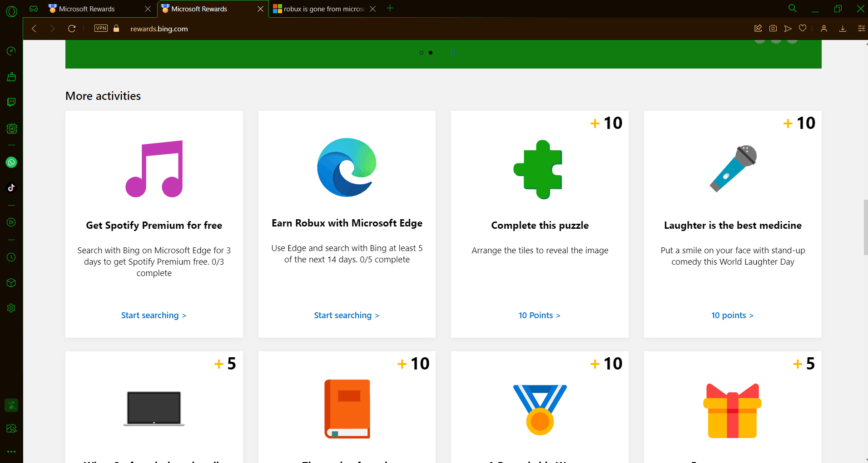Pause the banner carousel
The width and height of the screenshot is (868, 463).
click(453, 53)
